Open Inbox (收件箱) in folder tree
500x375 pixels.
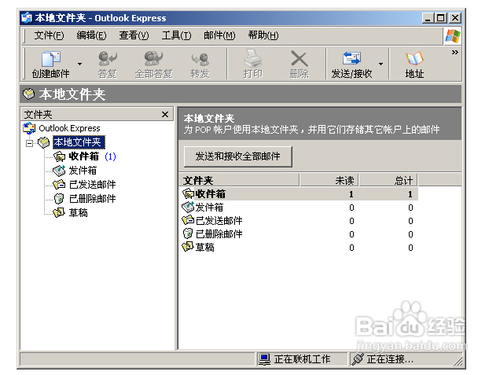point(84,156)
